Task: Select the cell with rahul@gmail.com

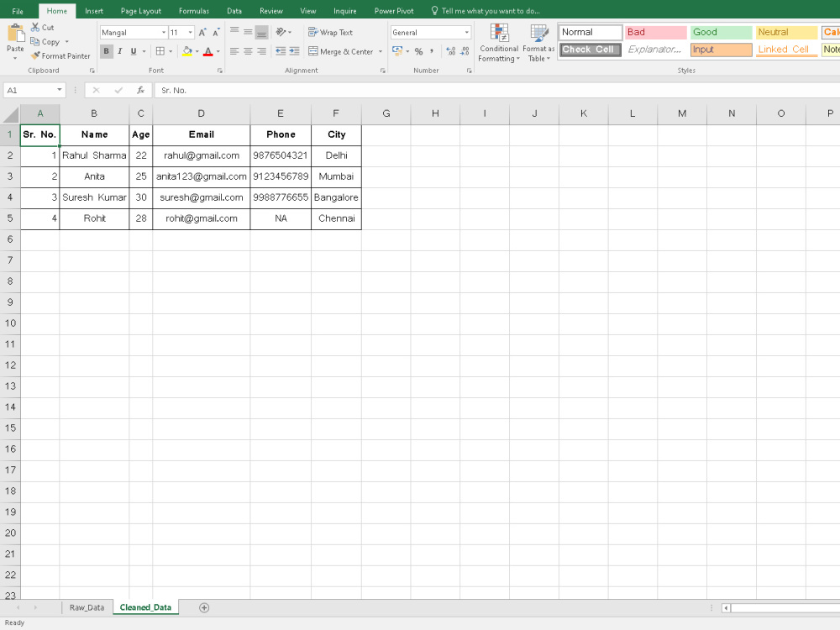Action: [202, 155]
